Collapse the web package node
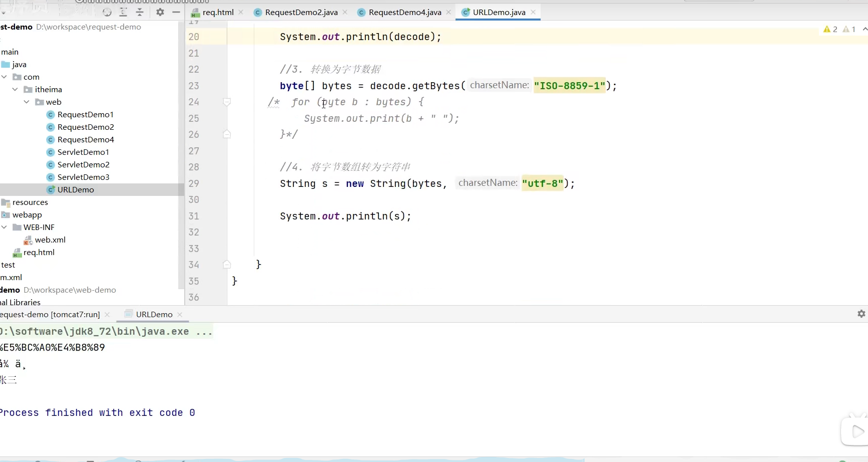Screen dimensions: 868x462 [x=27, y=102]
